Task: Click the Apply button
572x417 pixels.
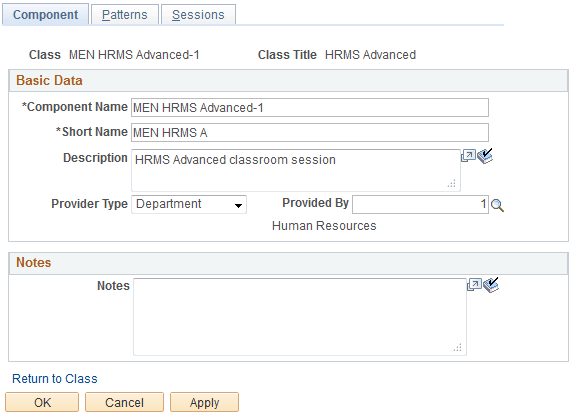Action: point(205,402)
